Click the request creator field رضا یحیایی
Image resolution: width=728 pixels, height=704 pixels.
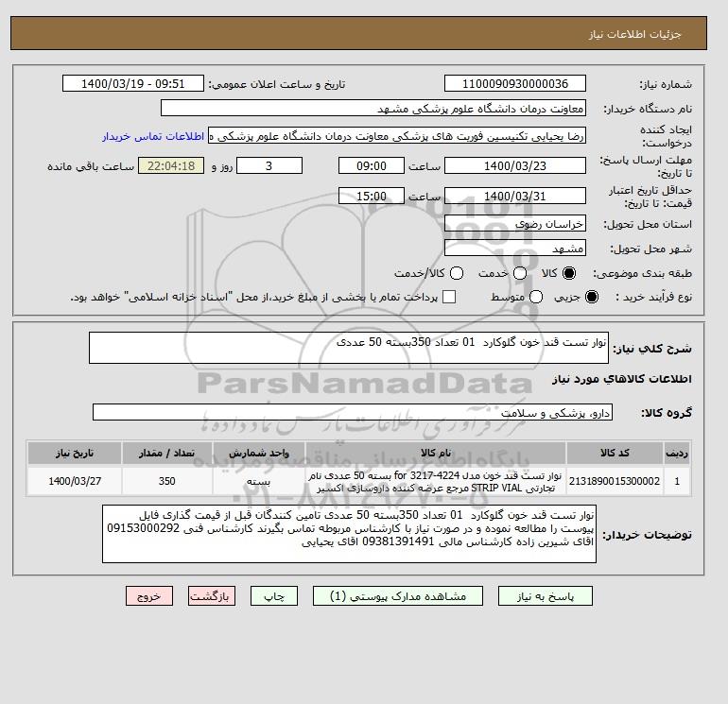click(x=397, y=136)
